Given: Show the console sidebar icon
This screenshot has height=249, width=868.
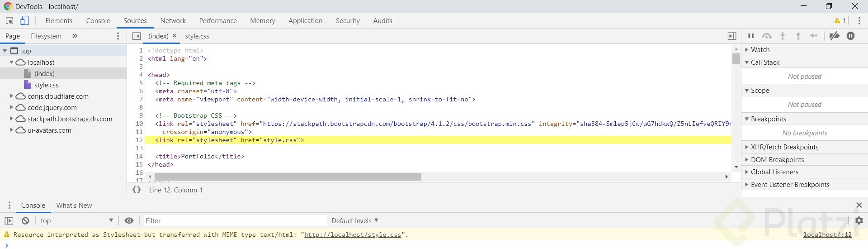Looking at the screenshot, I should [9, 221].
